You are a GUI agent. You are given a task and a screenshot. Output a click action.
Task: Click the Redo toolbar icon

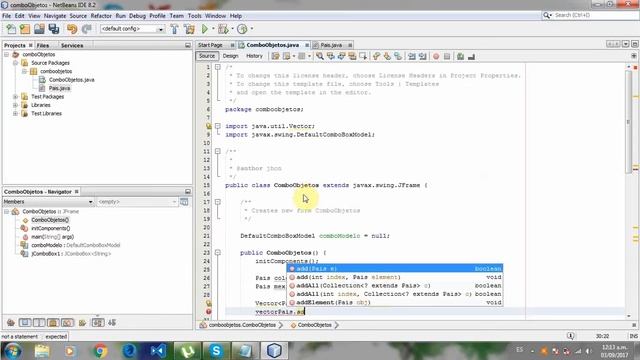86,29
